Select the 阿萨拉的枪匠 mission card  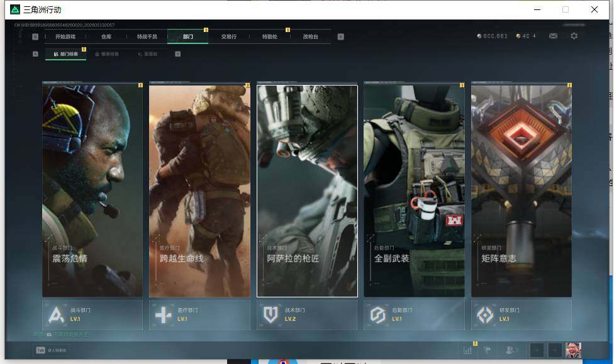tap(307, 191)
